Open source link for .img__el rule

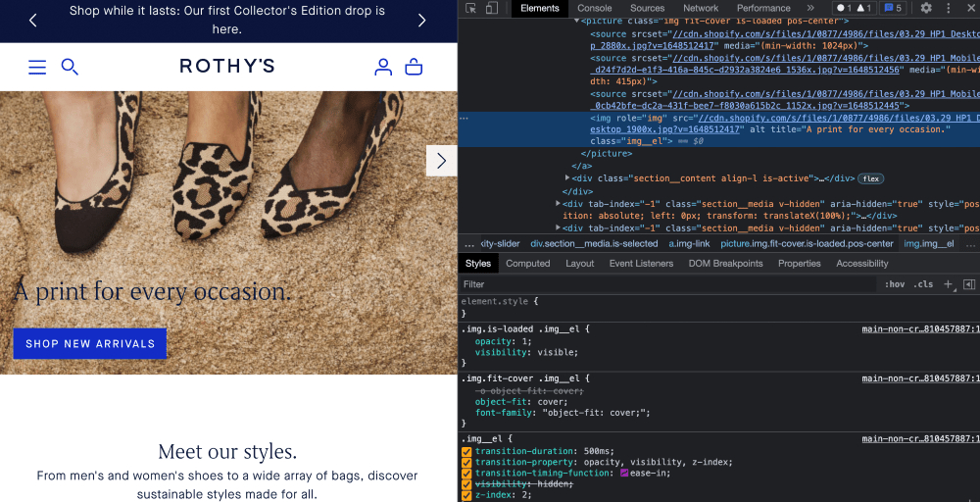point(920,439)
